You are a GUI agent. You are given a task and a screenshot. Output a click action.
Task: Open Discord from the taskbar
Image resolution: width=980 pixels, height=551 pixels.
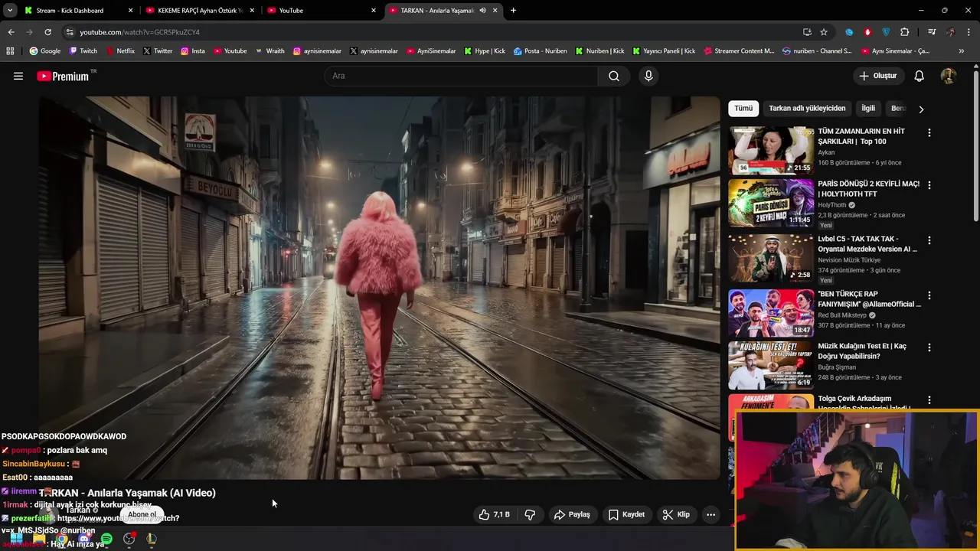(83, 540)
